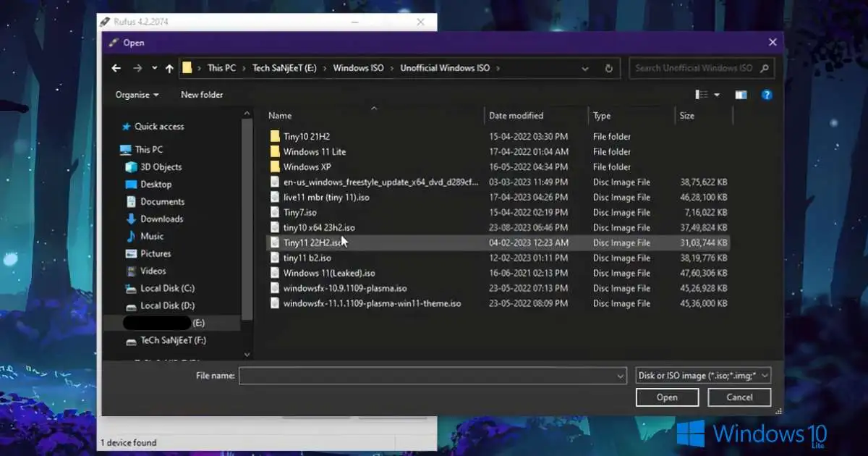Select the Windows 11 Lite folder

click(315, 152)
